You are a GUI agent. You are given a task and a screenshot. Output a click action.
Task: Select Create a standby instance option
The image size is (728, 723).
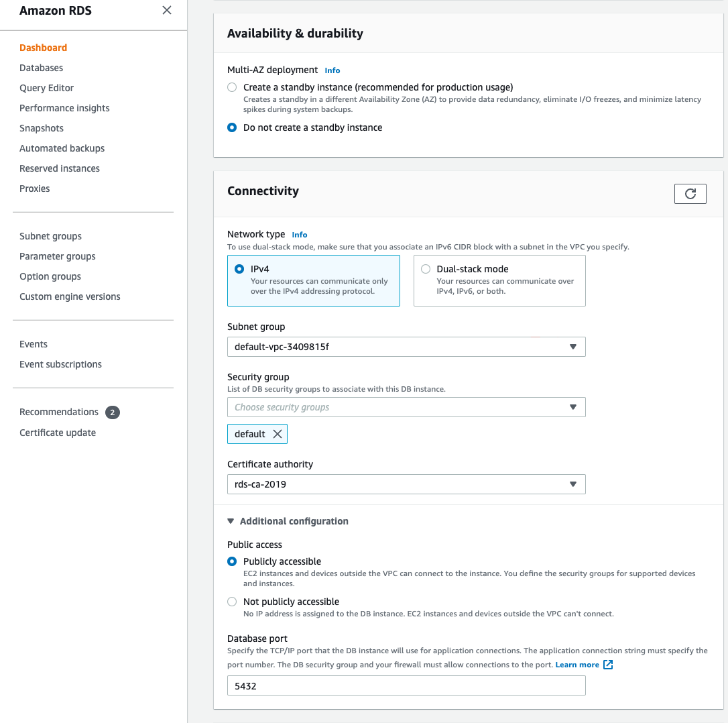(231, 87)
